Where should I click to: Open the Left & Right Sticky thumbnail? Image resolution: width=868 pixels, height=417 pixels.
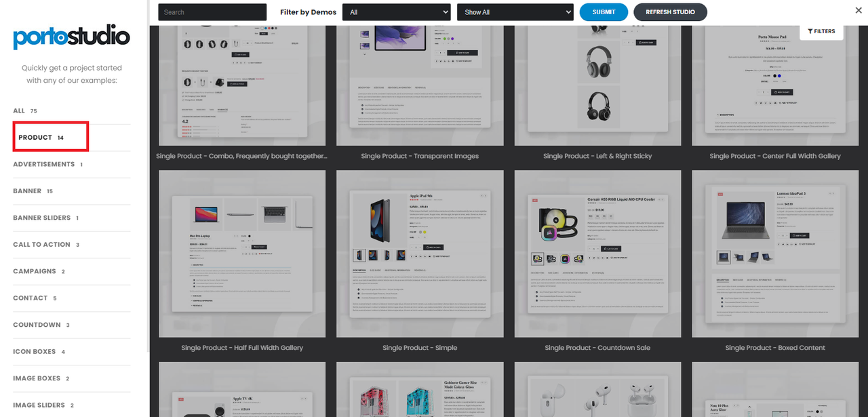tap(597, 85)
